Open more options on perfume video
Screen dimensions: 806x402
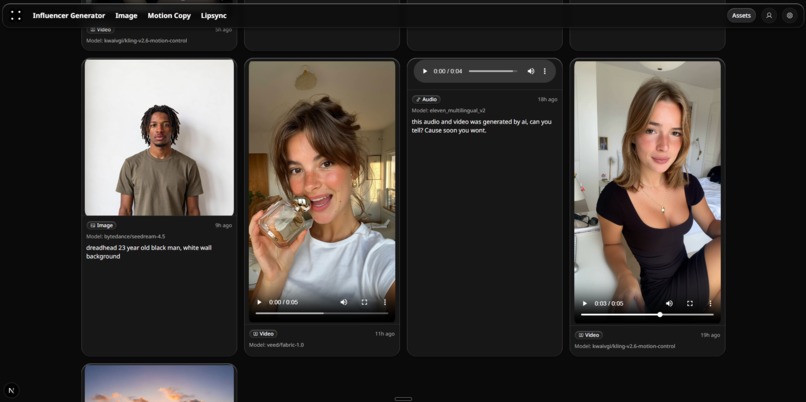pyautogui.click(x=384, y=302)
